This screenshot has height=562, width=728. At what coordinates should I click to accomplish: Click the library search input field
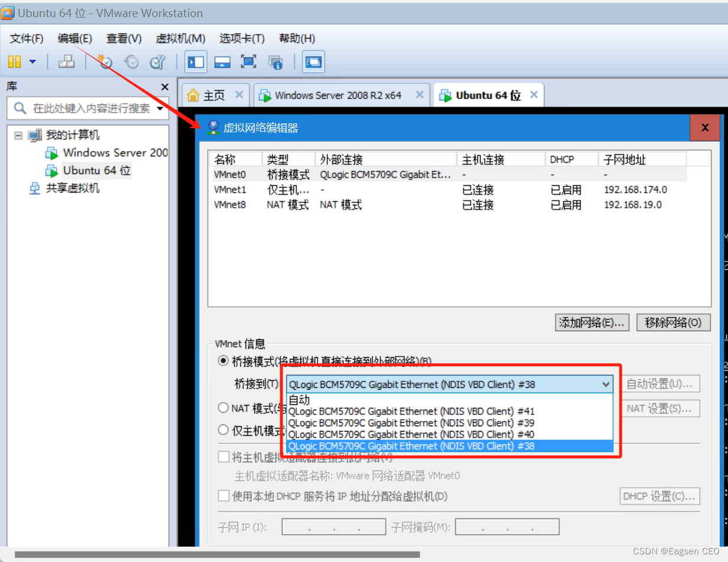(87, 109)
